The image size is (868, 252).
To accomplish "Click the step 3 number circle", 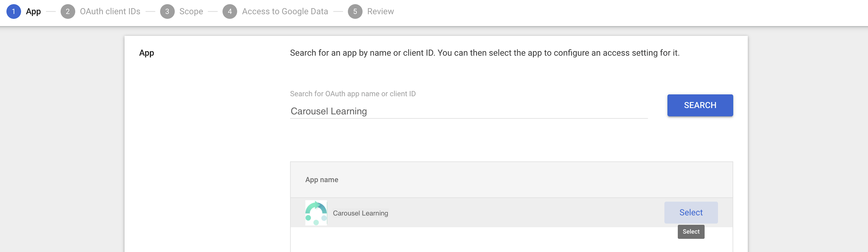I will [167, 12].
